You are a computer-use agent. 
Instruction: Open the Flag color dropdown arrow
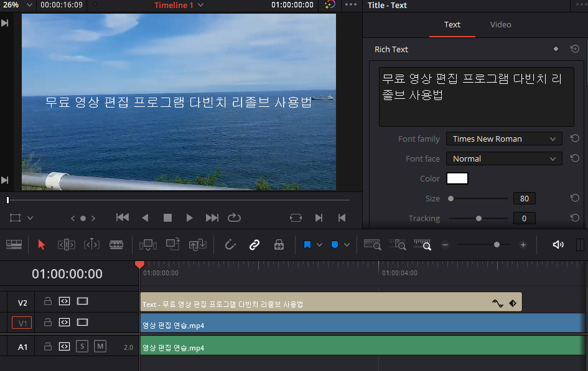[x=319, y=245]
